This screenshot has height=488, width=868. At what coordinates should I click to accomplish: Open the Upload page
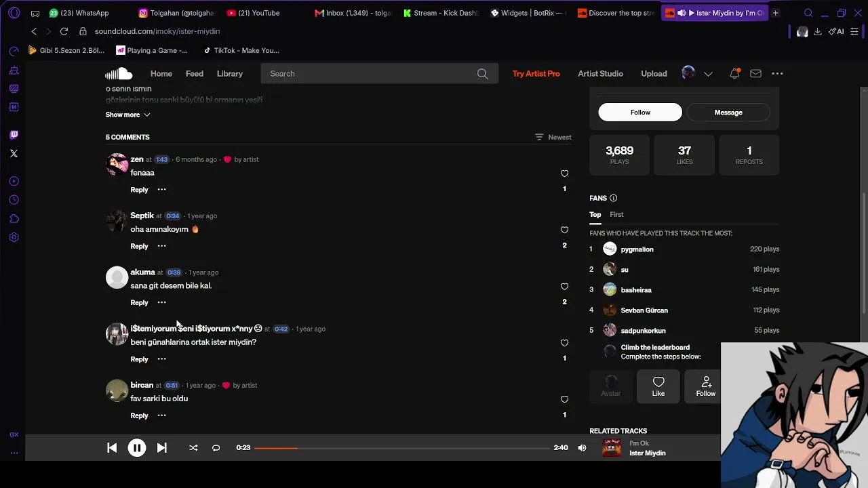[x=654, y=74]
